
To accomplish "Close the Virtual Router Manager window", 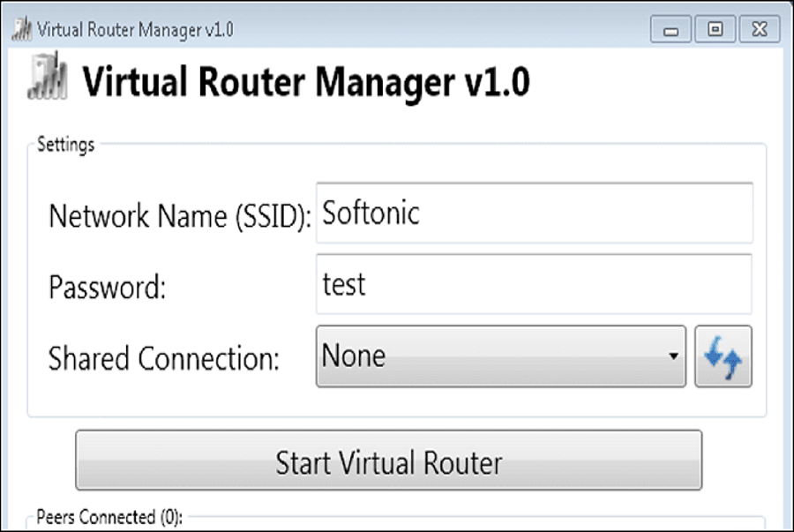I will pyautogui.click(x=760, y=29).
